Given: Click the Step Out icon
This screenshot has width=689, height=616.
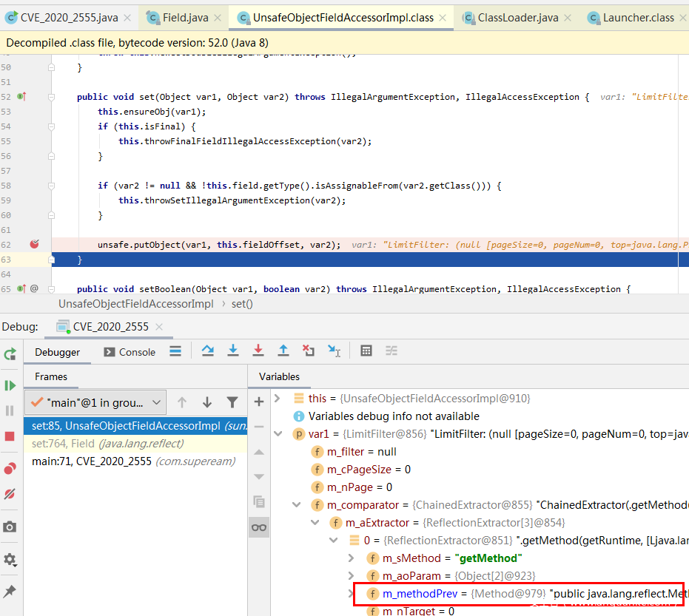Looking at the screenshot, I should pyautogui.click(x=283, y=351).
